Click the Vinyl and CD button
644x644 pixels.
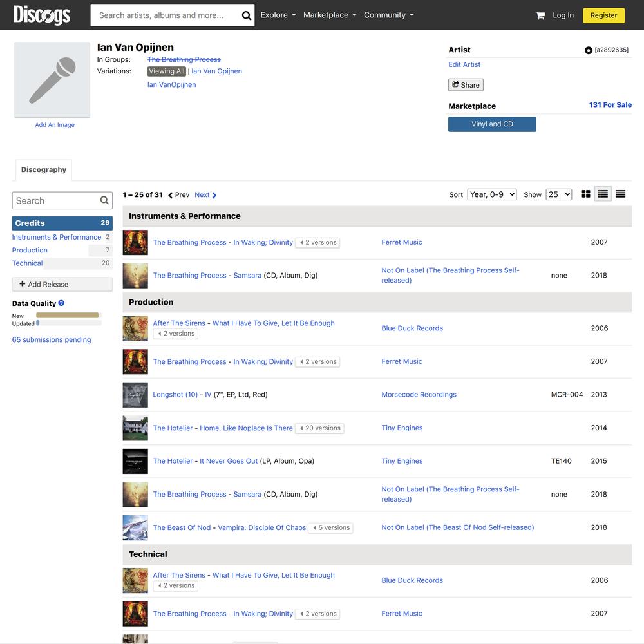click(492, 124)
